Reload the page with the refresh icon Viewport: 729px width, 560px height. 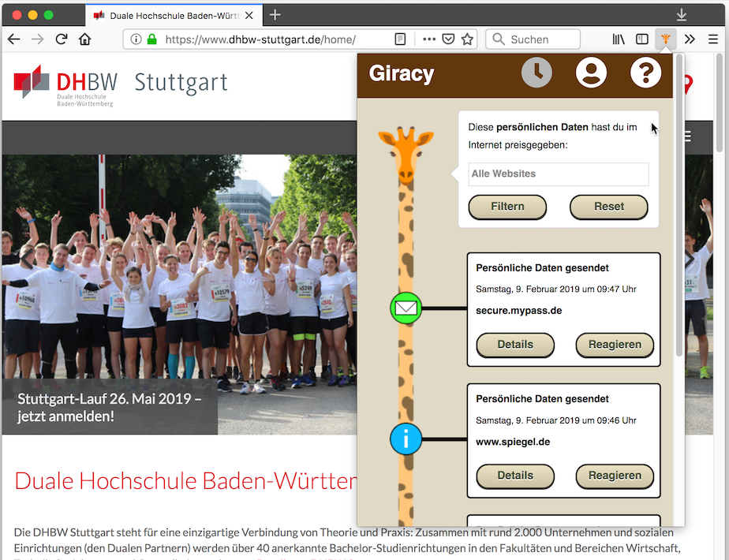tap(62, 39)
